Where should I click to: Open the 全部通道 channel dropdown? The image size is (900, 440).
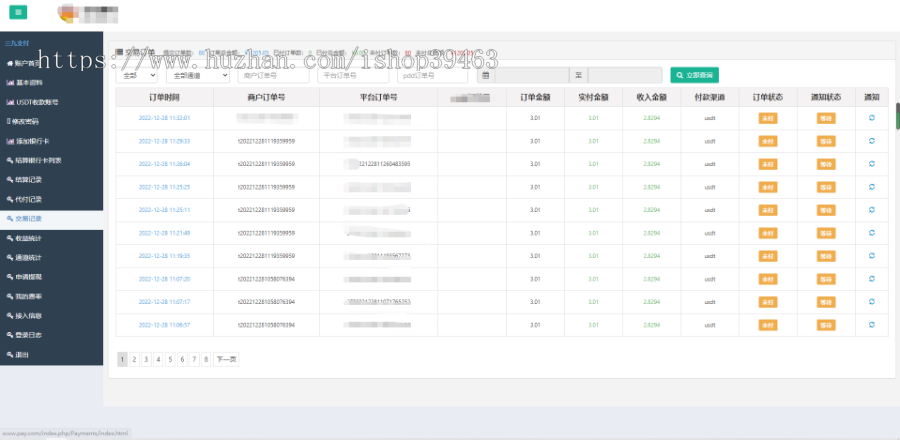pyautogui.click(x=198, y=75)
